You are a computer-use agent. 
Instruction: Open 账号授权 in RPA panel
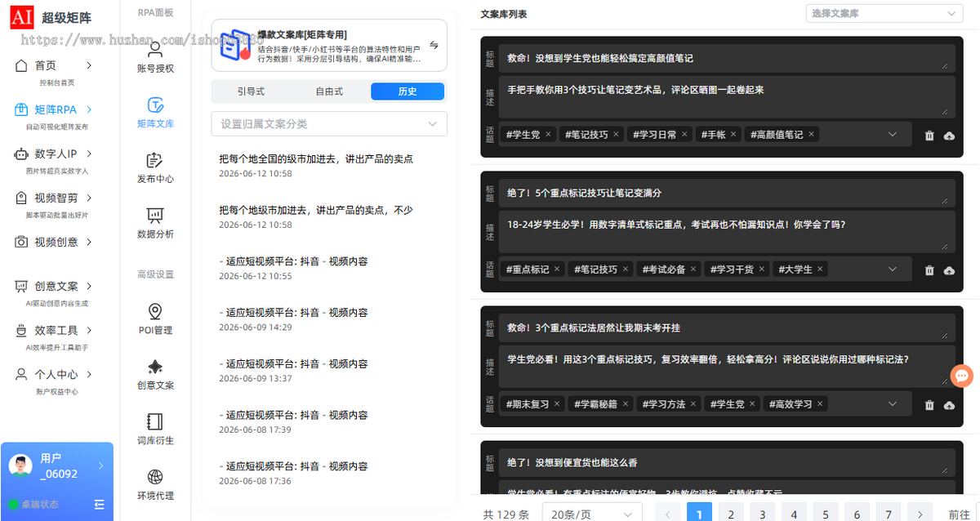[155, 57]
